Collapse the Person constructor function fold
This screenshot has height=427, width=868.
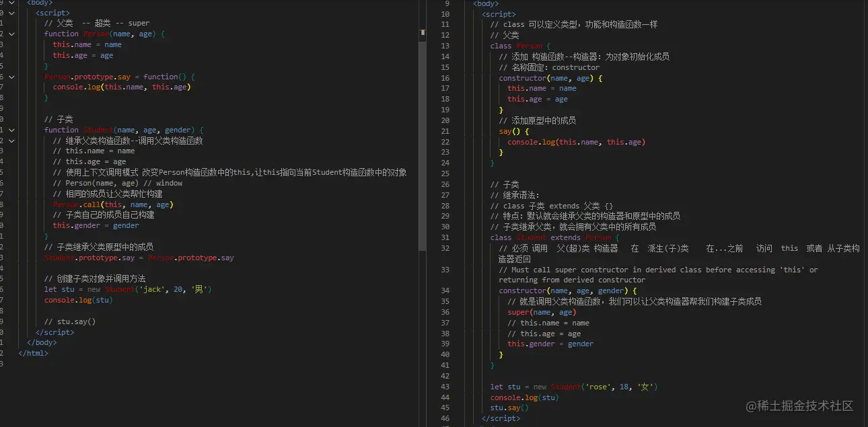click(10, 34)
